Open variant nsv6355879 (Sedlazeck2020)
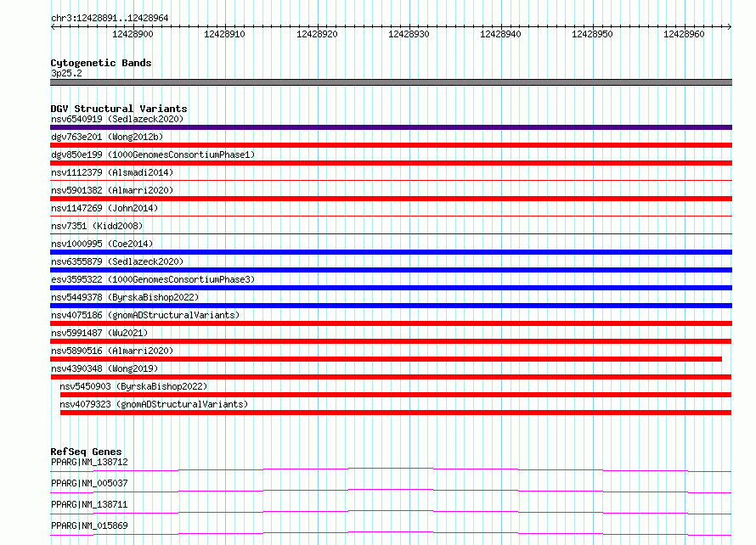This screenshot has width=756, height=545. 117,261
